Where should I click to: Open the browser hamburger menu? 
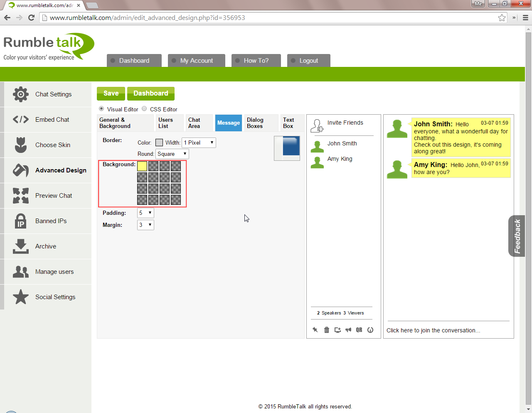coord(525,17)
